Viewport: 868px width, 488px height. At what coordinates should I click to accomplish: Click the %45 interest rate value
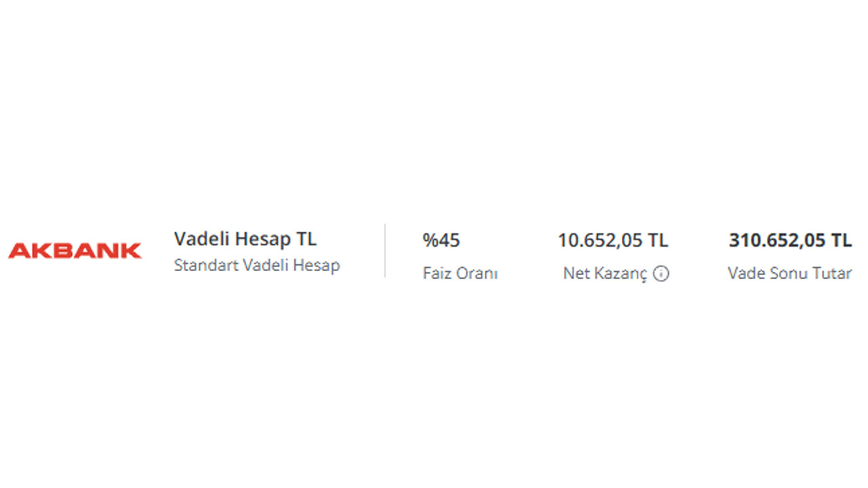pyautogui.click(x=441, y=240)
